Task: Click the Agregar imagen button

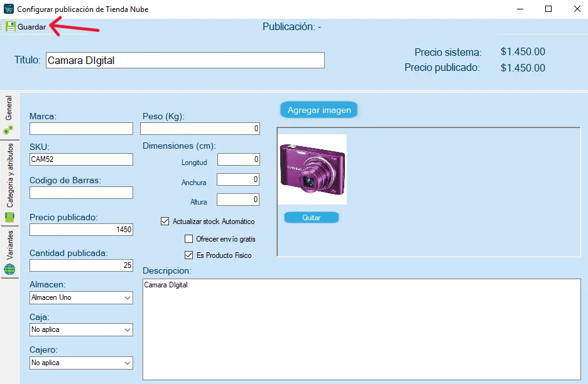Action: point(319,110)
